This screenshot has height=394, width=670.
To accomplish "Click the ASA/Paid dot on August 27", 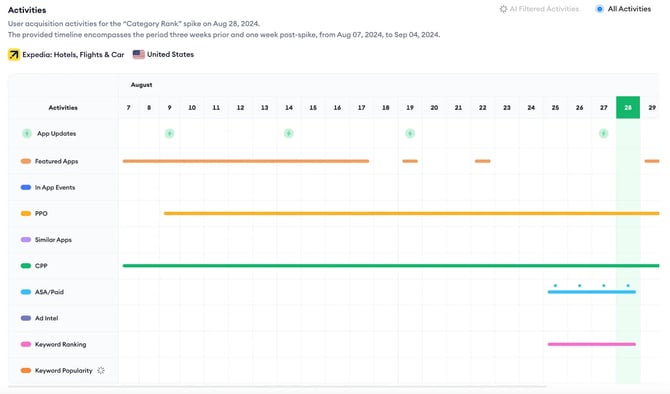I will [603, 285].
